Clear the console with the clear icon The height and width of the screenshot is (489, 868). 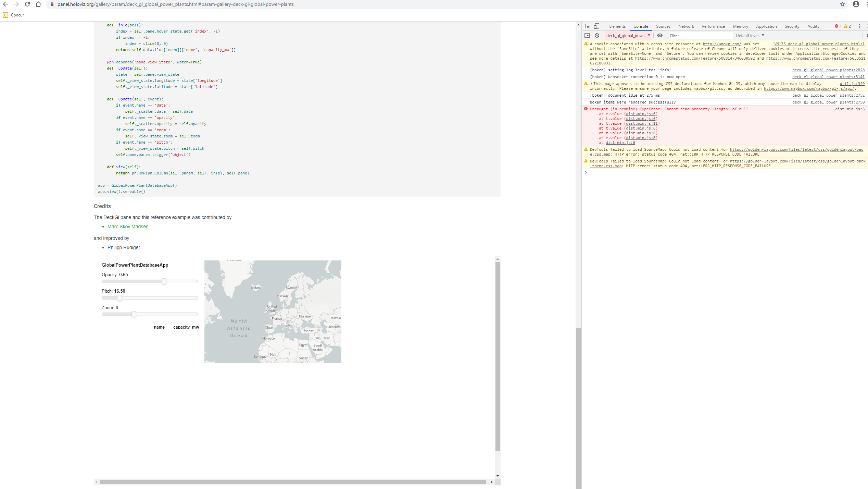point(597,35)
